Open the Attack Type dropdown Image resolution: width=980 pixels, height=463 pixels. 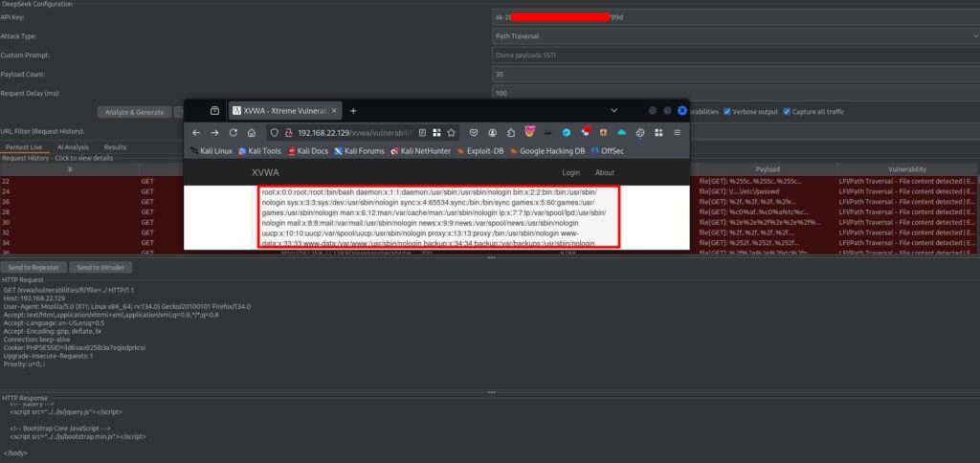coord(736,36)
